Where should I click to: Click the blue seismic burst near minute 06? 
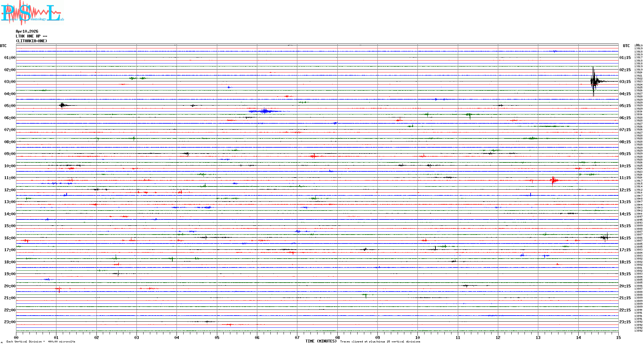(x=264, y=111)
